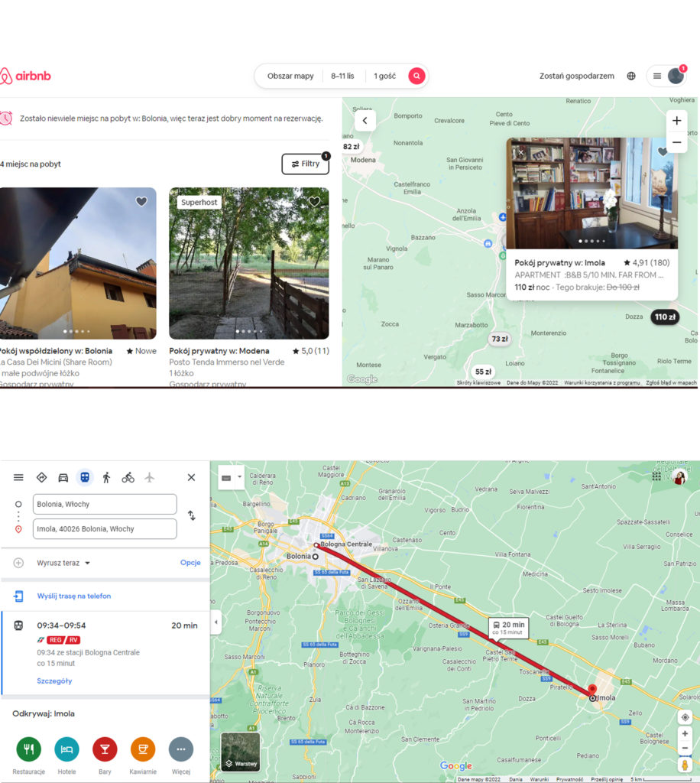Image resolution: width=700 pixels, height=783 pixels.
Task: Open the Imola popup listing photo
Action: [591, 193]
